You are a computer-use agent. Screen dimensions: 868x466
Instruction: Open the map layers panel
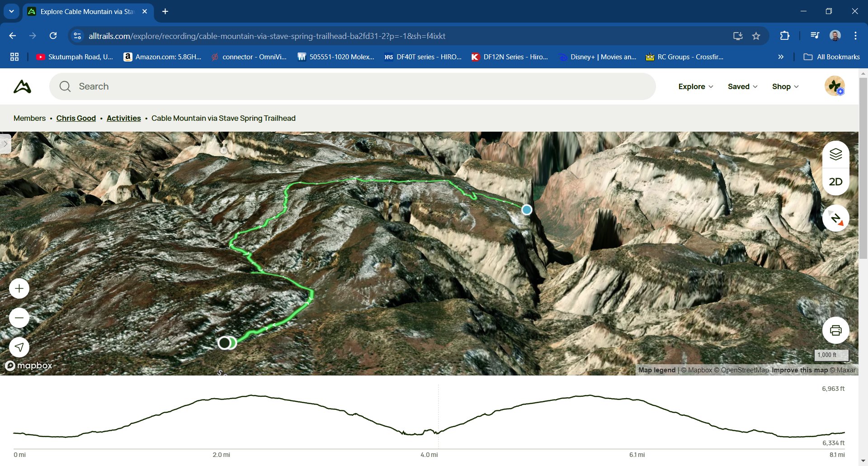[x=835, y=155]
